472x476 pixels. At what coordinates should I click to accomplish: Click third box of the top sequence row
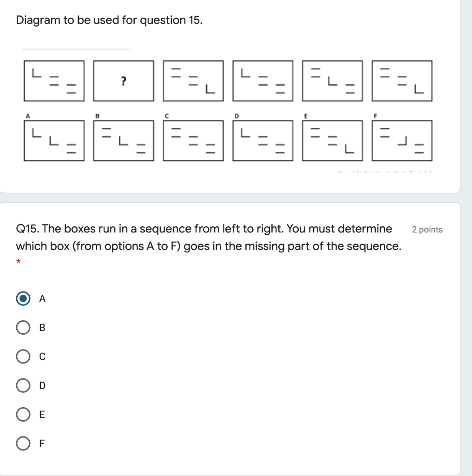193,81
